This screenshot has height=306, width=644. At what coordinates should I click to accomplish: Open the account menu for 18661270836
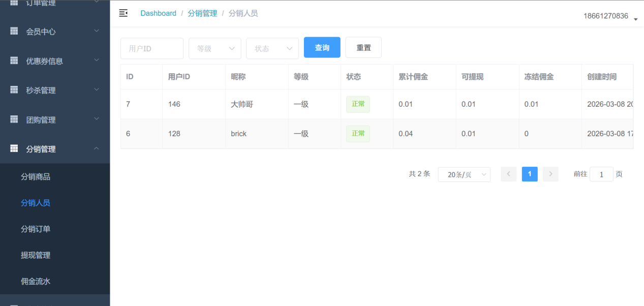coord(610,16)
